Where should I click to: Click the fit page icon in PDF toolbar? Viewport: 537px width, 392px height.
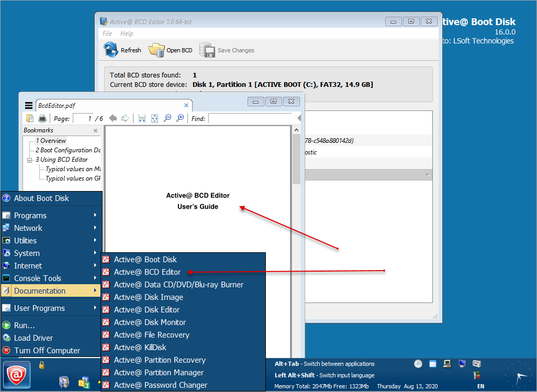click(x=154, y=118)
